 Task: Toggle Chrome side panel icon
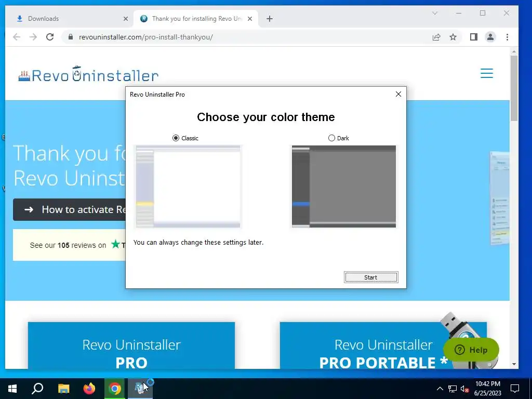click(x=474, y=37)
